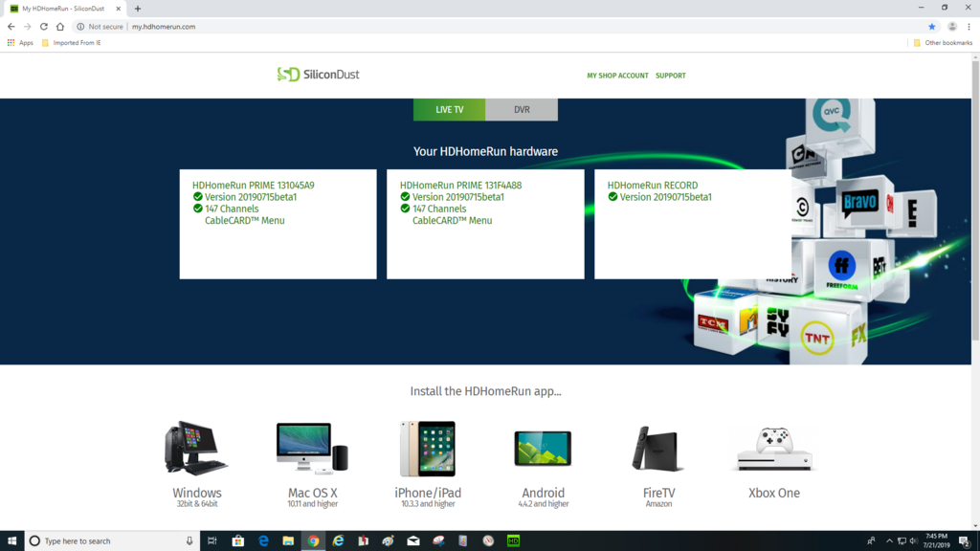
Task: Click the Mac OS X app label
Action: (313, 493)
